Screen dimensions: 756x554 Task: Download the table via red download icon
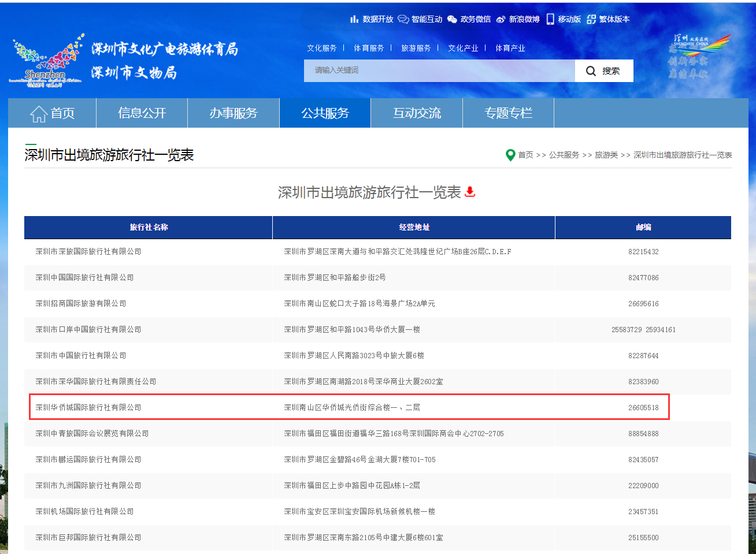click(x=470, y=192)
